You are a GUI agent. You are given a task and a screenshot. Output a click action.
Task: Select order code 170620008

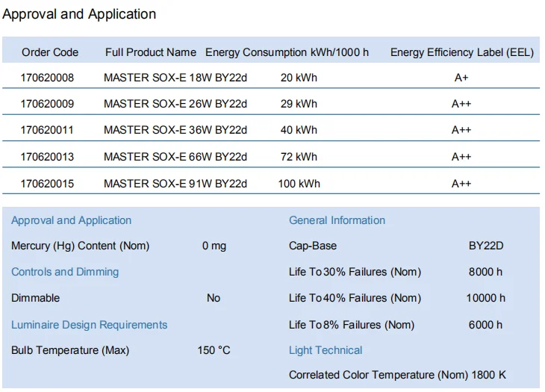tap(47, 78)
